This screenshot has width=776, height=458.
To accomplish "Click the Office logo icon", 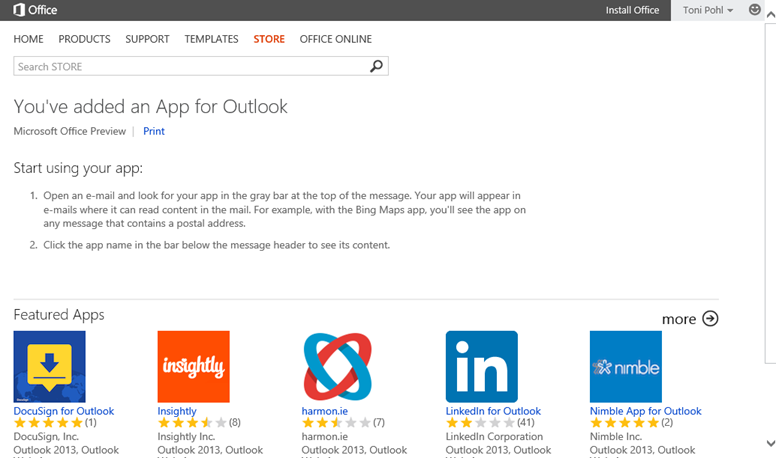I will [x=18, y=10].
